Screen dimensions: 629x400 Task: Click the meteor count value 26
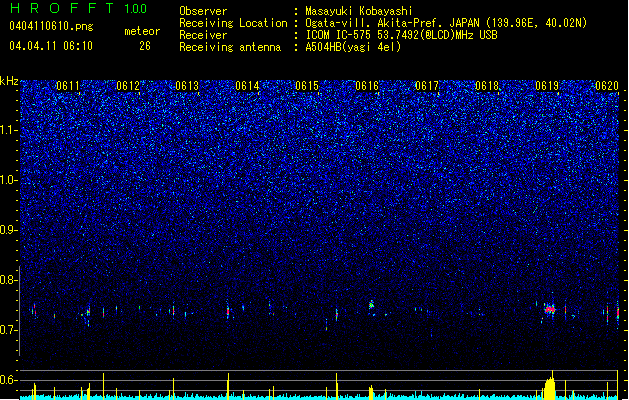[145, 46]
